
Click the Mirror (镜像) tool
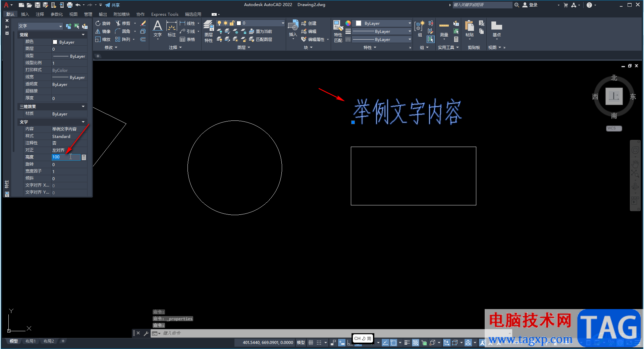coord(103,31)
